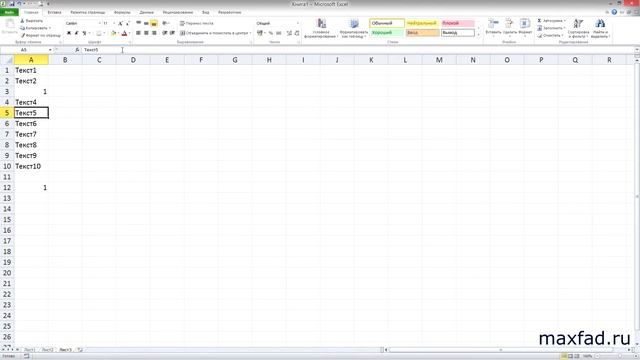Apply the Хороший green cell style
640x360 pixels.
[x=387, y=33]
